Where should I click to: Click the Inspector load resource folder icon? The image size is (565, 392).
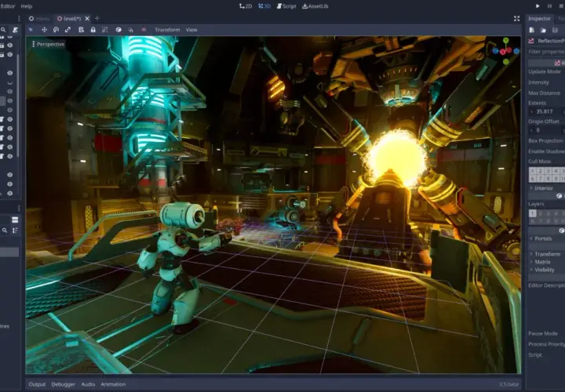[x=543, y=31]
